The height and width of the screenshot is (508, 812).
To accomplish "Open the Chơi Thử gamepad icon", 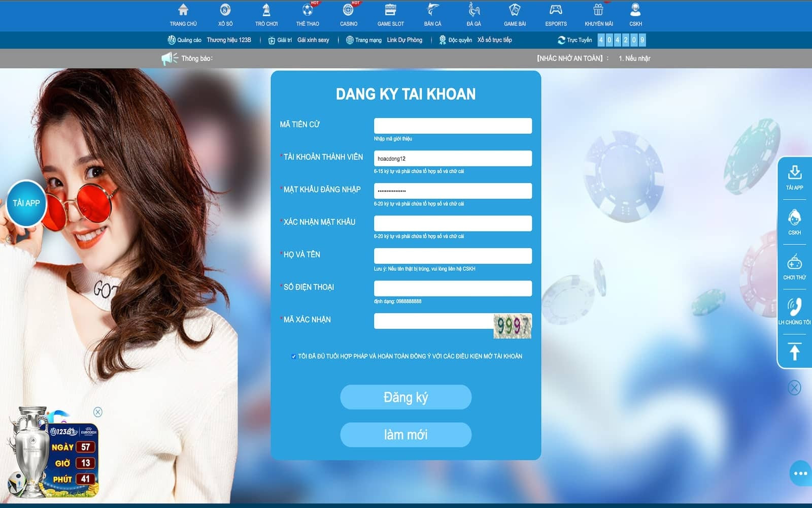I will coord(795,263).
